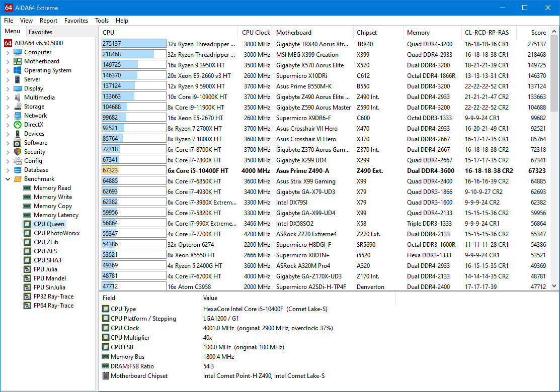Sort by the CL-RCD-RP-RAS column header
Screen dimensions: 560x392
489,33
